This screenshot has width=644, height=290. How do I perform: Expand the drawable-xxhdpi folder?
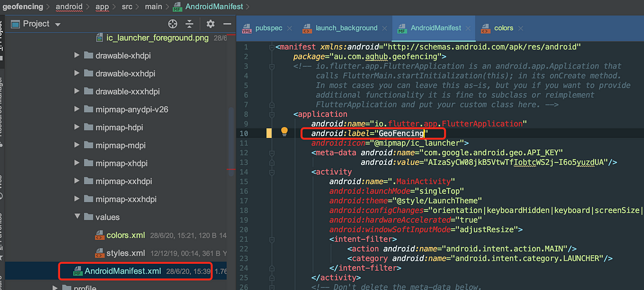(x=76, y=73)
